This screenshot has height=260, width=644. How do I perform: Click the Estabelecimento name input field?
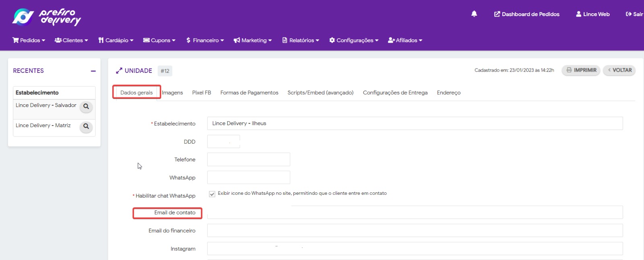tap(415, 124)
